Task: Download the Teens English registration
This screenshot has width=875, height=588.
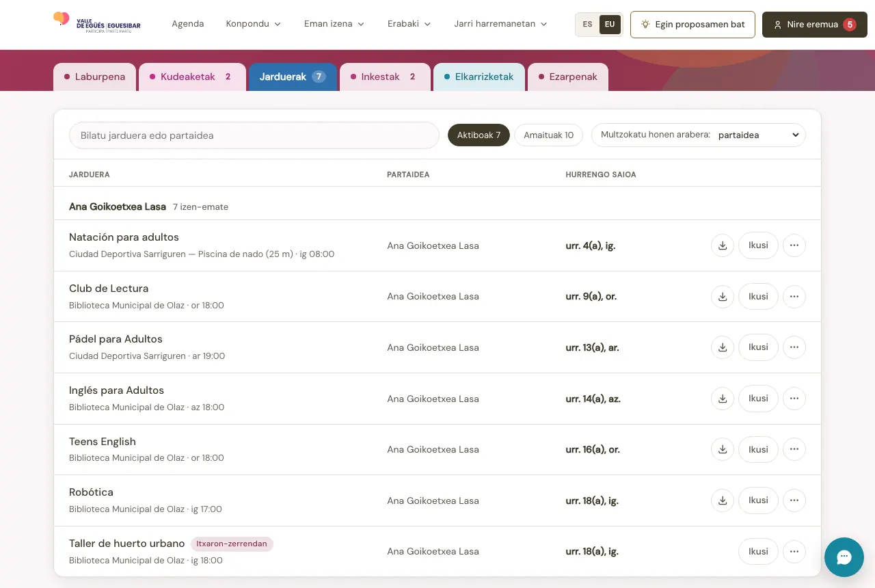Action: pos(723,449)
